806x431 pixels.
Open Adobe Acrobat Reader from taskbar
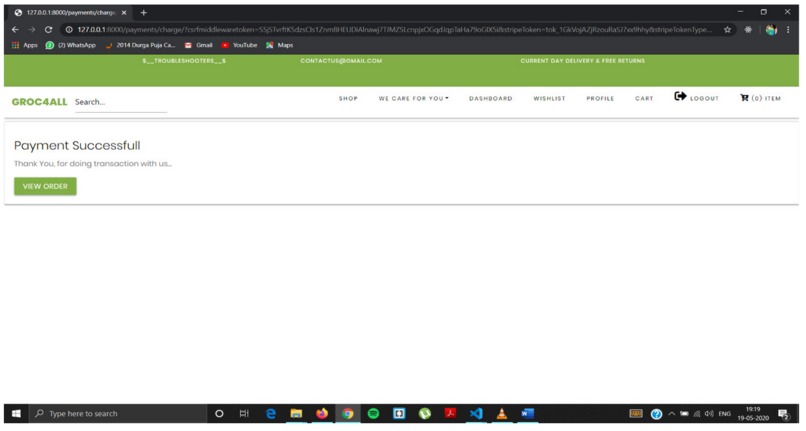click(x=450, y=414)
